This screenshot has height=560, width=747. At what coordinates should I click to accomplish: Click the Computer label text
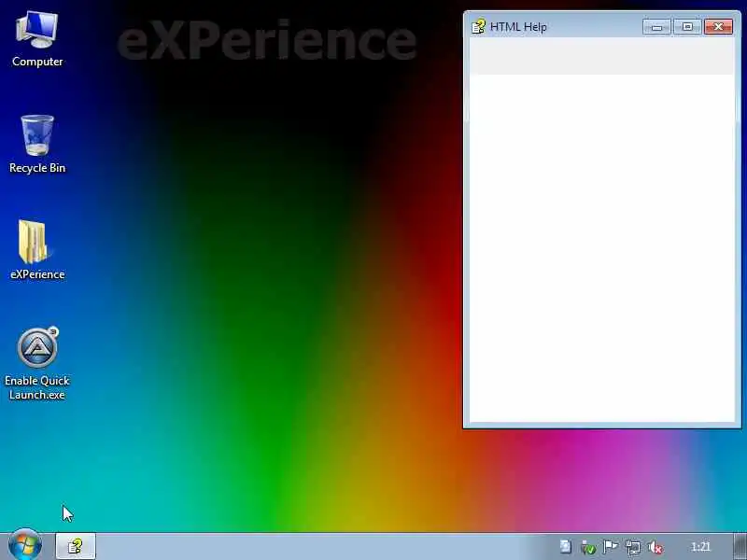[x=37, y=62]
